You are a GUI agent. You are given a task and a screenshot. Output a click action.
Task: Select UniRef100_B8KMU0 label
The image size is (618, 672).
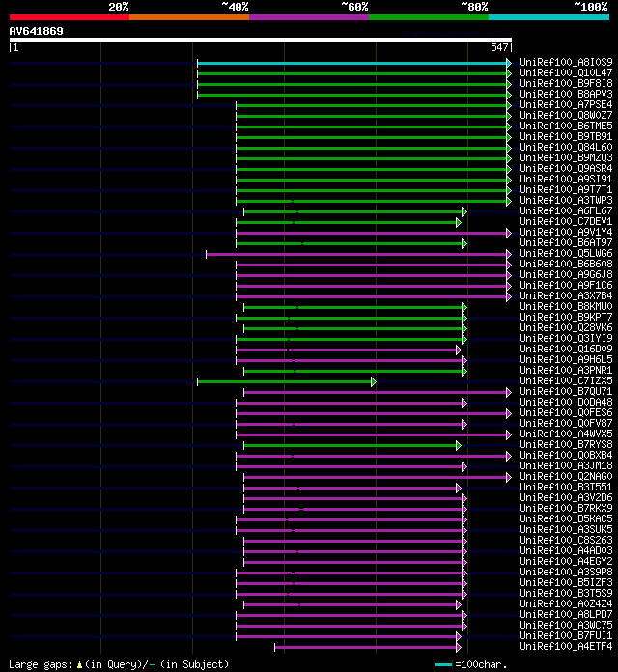(x=566, y=307)
